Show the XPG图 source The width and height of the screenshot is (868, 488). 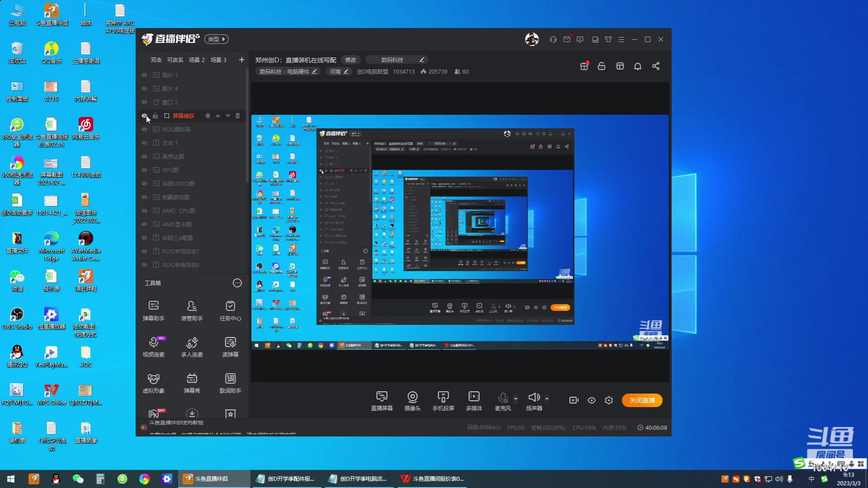tap(145, 170)
